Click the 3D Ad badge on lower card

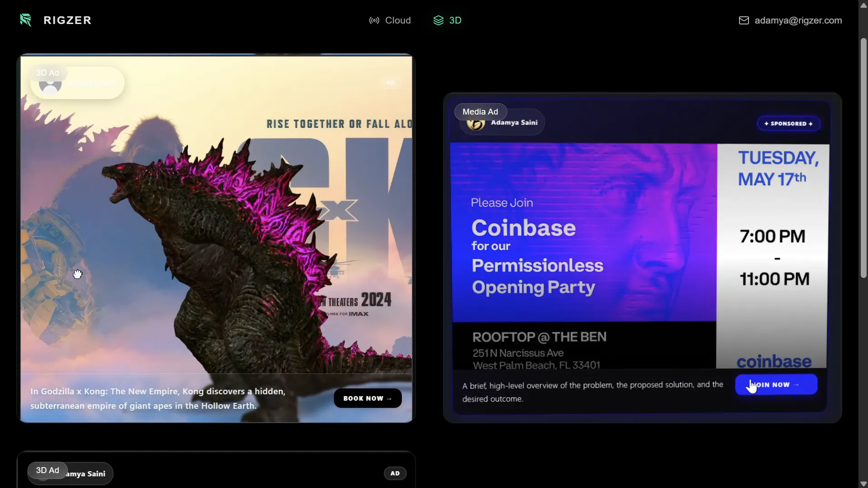pyautogui.click(x=48, y=470)
